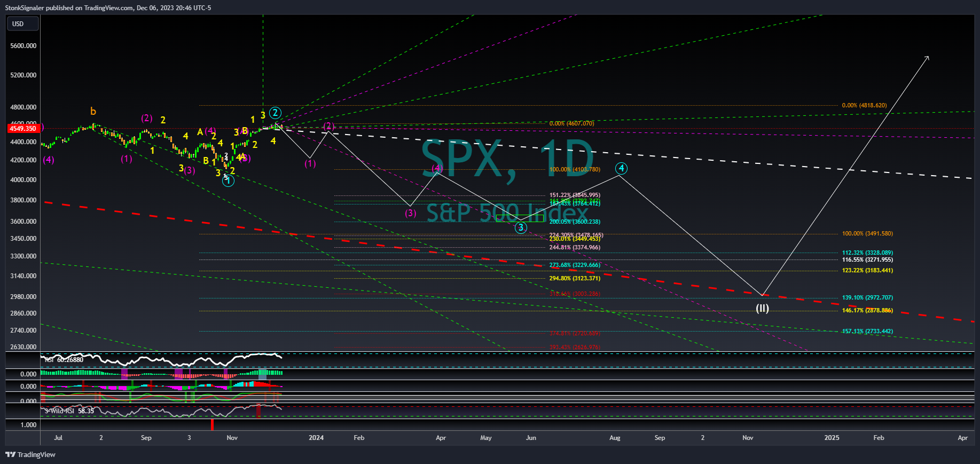Viewport: 980px width, 464px height.
Task: Click the Jun label on the time axis
Action: [531, 438]
